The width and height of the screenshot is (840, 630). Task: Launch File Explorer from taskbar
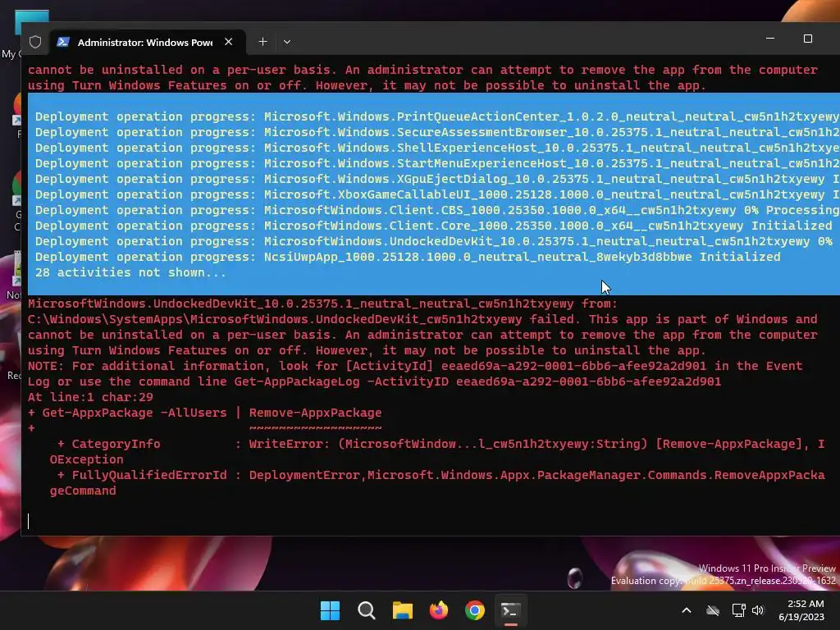click(402, 610)
